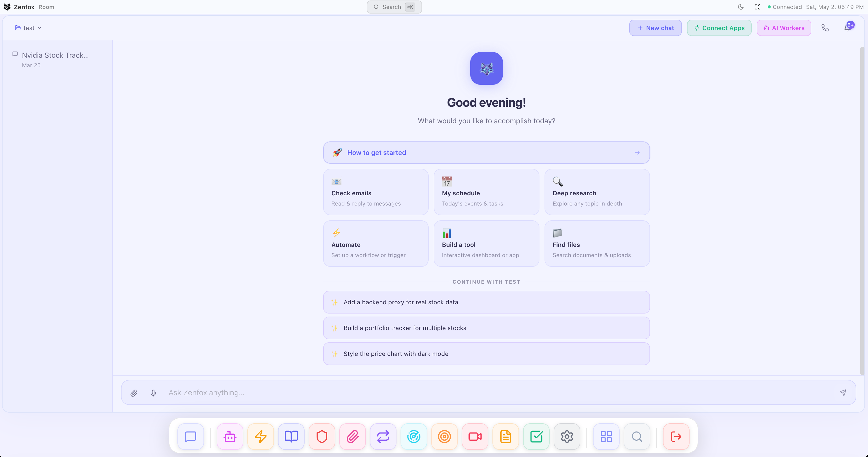Open the Nvidia Stock Track... chat
This screenshot has height=457, width=868.
(57, 59)
